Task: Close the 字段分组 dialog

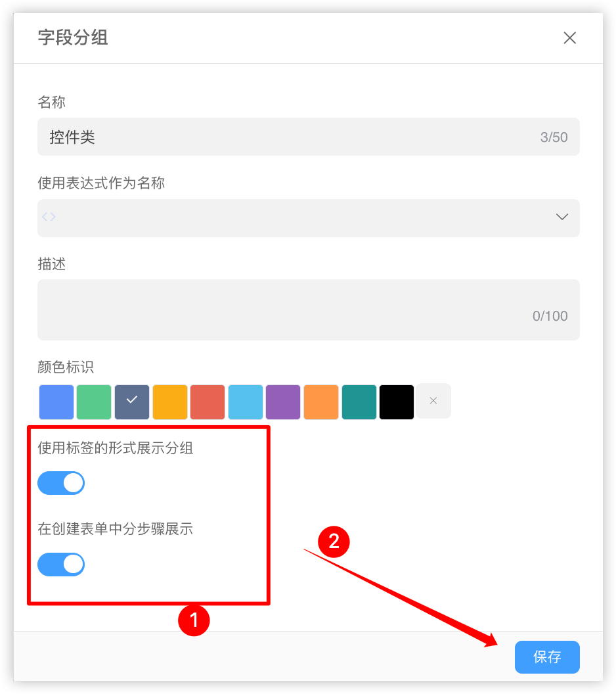Action: point(569,37)
